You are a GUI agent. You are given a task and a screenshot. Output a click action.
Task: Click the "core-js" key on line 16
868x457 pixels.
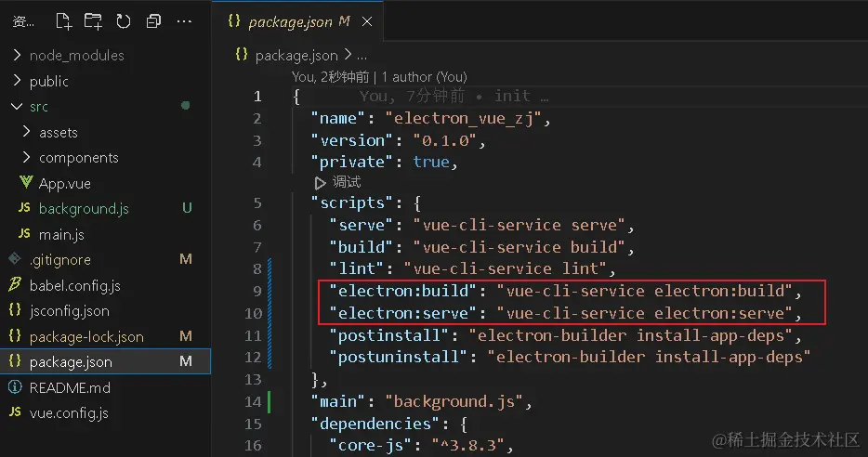370,445
